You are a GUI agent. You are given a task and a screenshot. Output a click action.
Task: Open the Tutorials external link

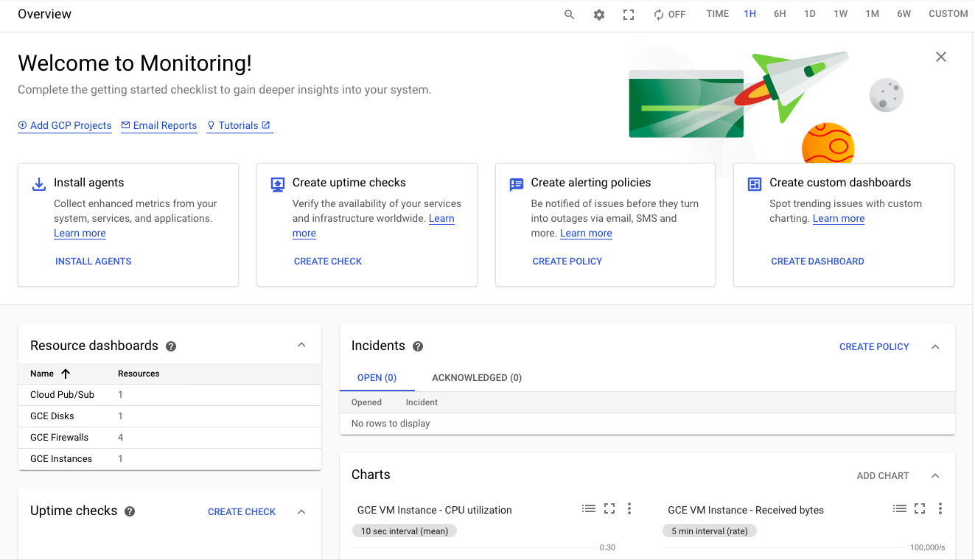pyautogui.click(x=239, y=125)
